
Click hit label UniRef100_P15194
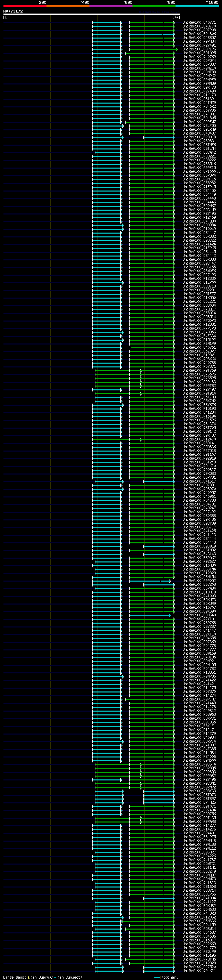click(x=199, y=416)
